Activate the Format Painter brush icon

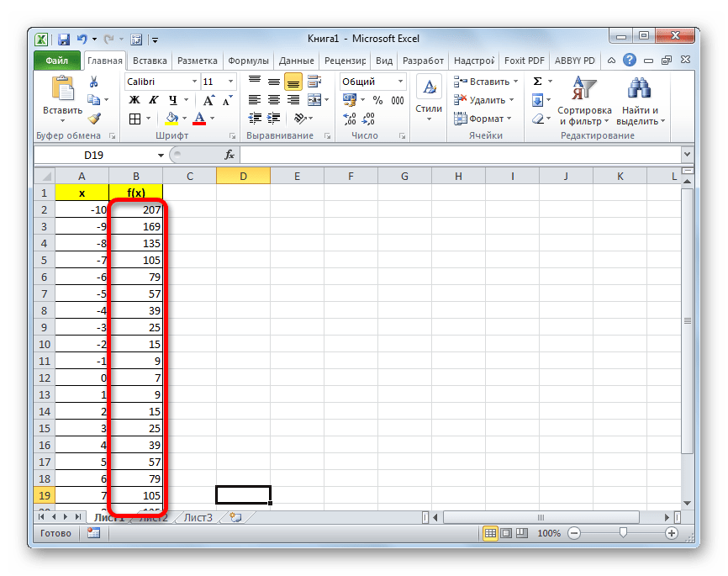click(x=94, y=119)
